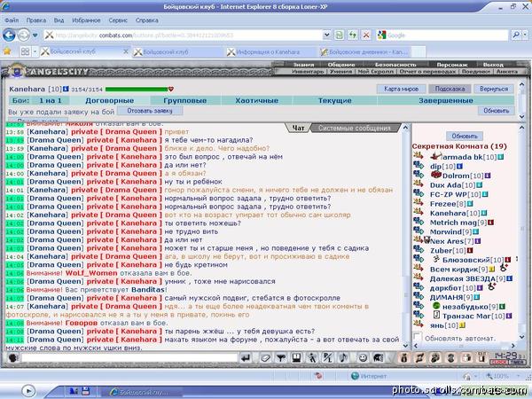Click in the chat message input field
This screenshot has width=532, height=399.
129,357
